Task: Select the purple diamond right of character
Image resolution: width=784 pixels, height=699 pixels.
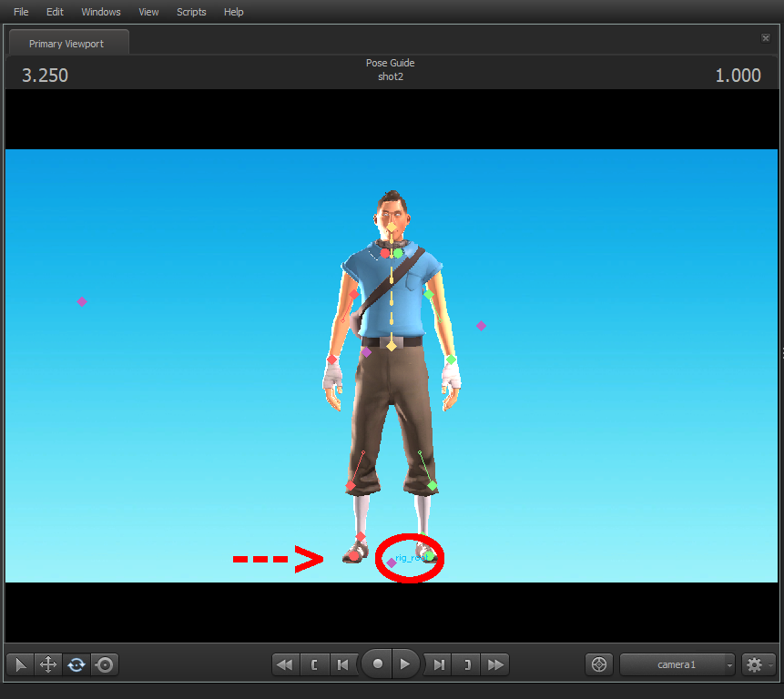Action: point(481,326)
